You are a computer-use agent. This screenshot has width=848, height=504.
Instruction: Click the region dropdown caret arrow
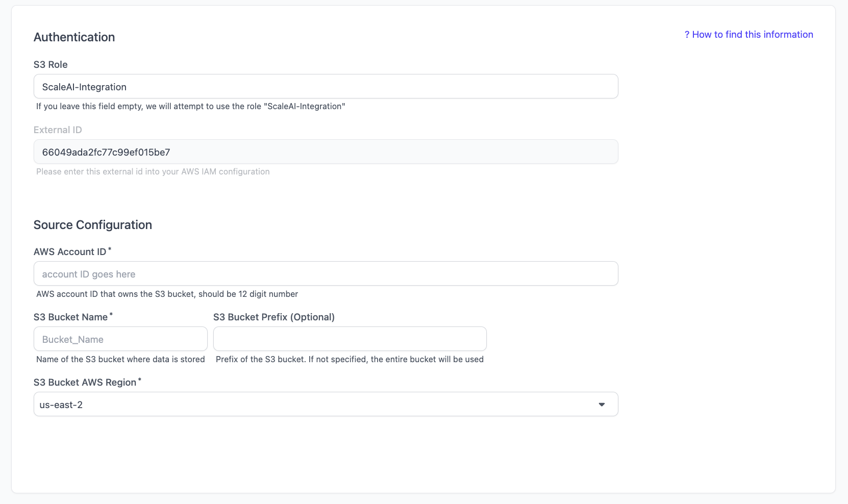coord(602,405)
